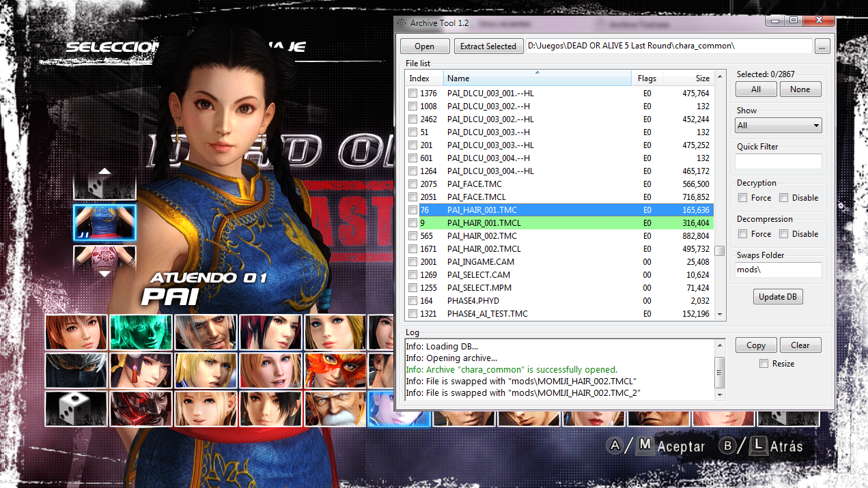This screenshot has height=488, width=868.
Task: Click the Open button in Archive Tool
Action: point(424,46)
